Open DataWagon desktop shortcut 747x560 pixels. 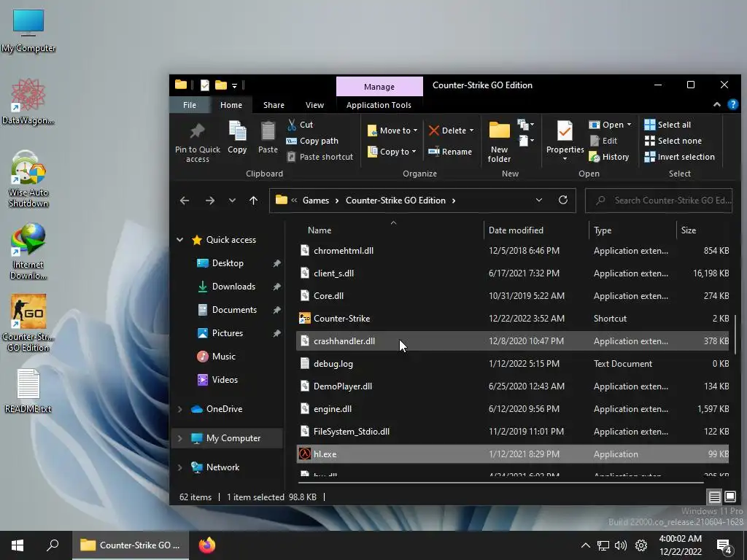[x=28, y=102]
